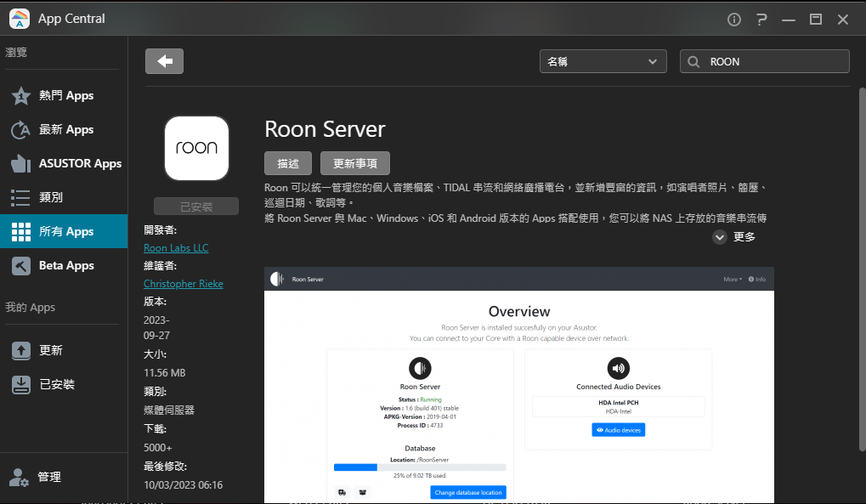Click the Roon Server overview screenshot

coord(519,385)
